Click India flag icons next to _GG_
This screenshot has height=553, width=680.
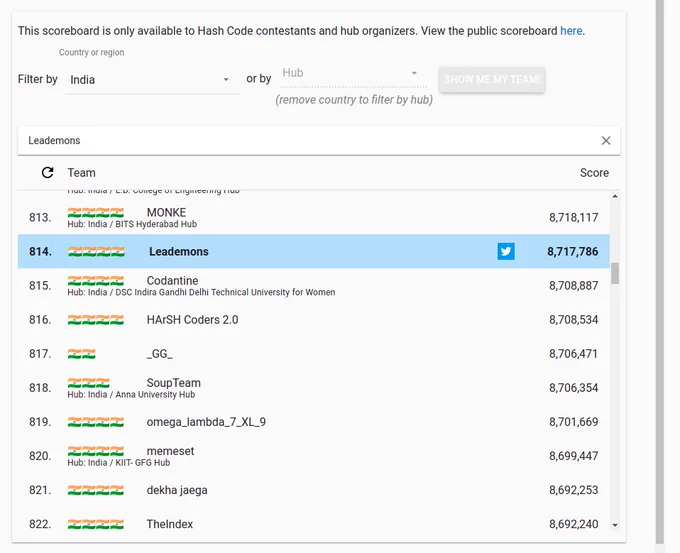click(x=82, y=354)
